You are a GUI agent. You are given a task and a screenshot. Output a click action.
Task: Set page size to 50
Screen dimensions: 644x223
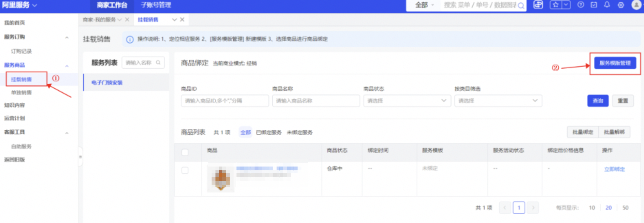pos(625,208)
